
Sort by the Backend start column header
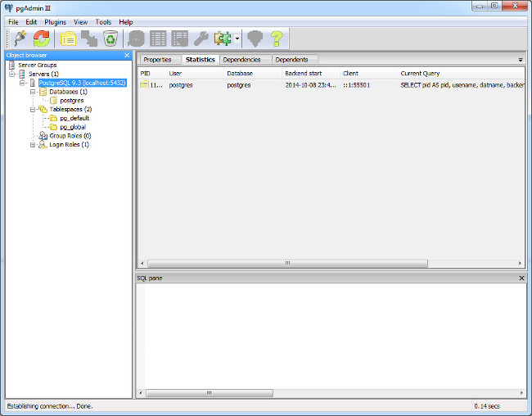pos(311,74)
